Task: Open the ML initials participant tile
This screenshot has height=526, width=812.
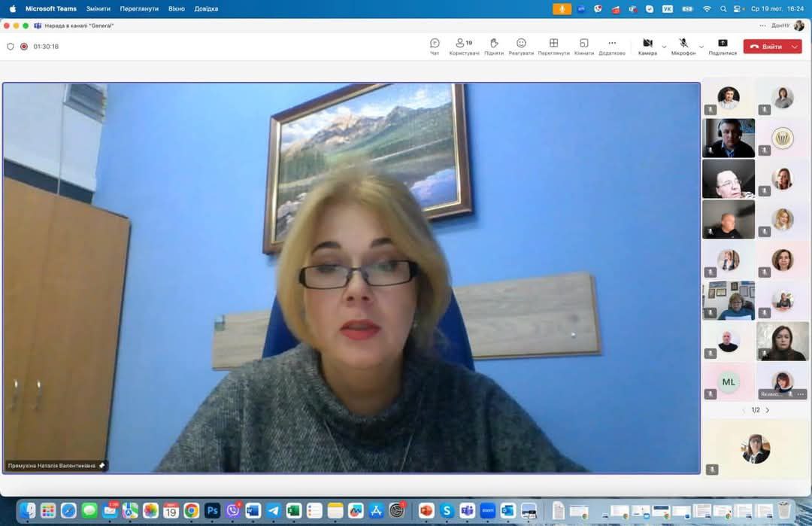Action: click(x=728, y=382)
